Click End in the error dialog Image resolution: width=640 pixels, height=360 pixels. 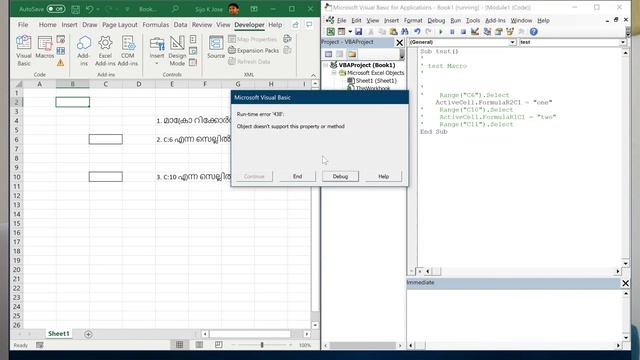(298, 176)
